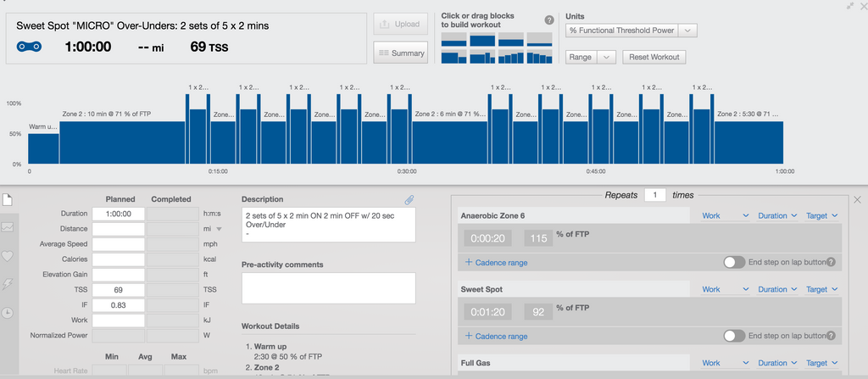Click the Upload button
The image size is (868, 379).
click(x=401, y=25)
